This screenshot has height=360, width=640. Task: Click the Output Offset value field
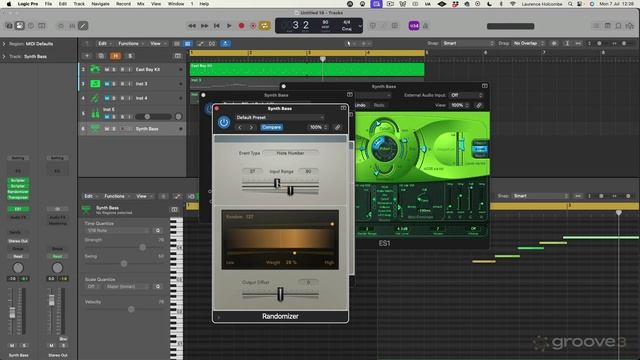(x=308, y=282)
